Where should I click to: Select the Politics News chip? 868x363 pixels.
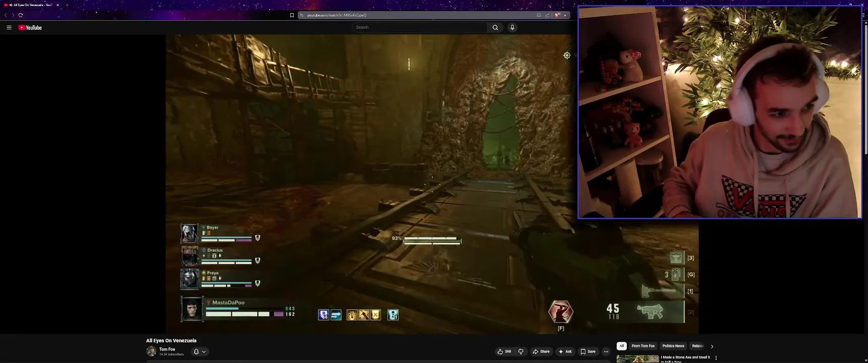[673, 346]
